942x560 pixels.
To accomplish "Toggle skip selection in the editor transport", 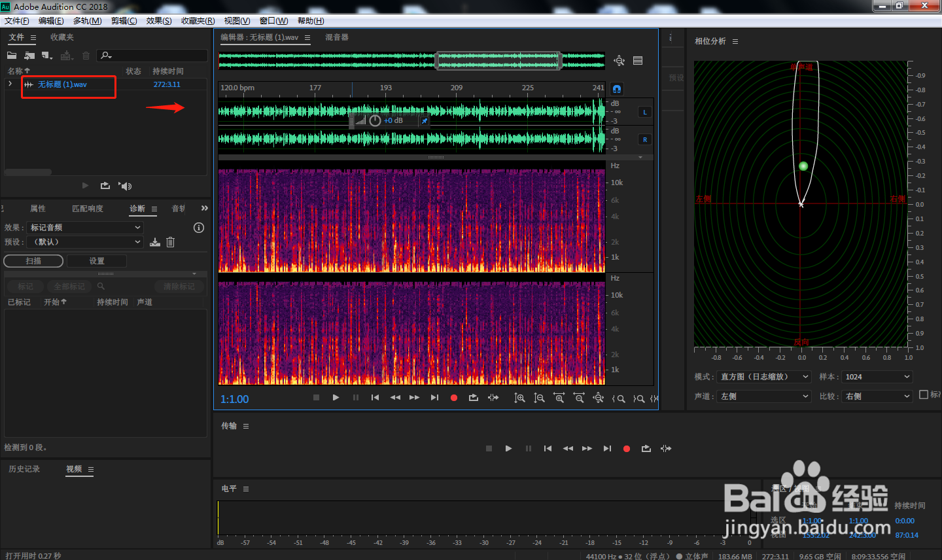I will (x=493, y=398).
